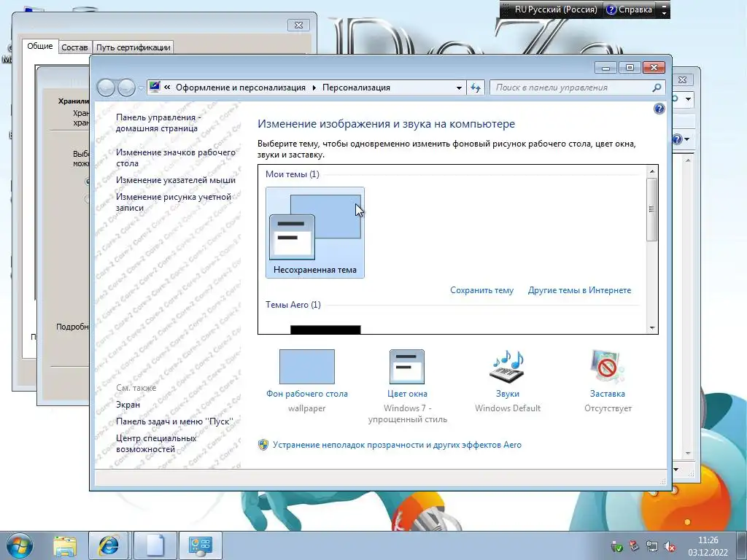
Task: Open Фон рабочего стола wallpaper icon
Action: pos(307,367)
